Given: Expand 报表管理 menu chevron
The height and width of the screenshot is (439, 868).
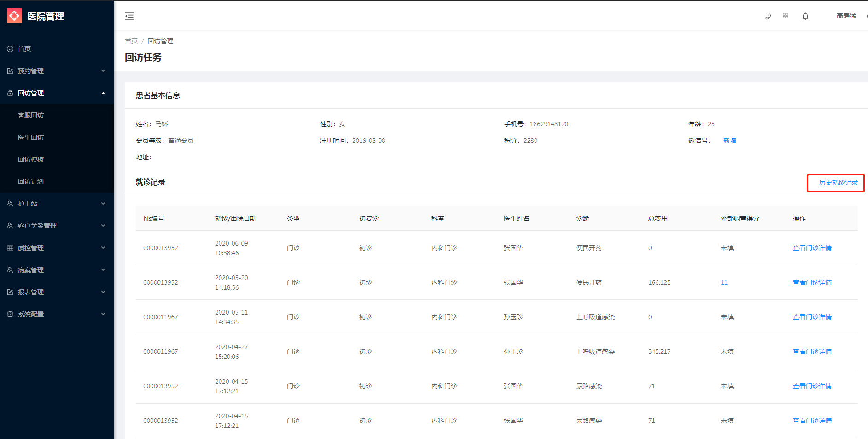Looking at the screenshot, I should click(103, 292).
